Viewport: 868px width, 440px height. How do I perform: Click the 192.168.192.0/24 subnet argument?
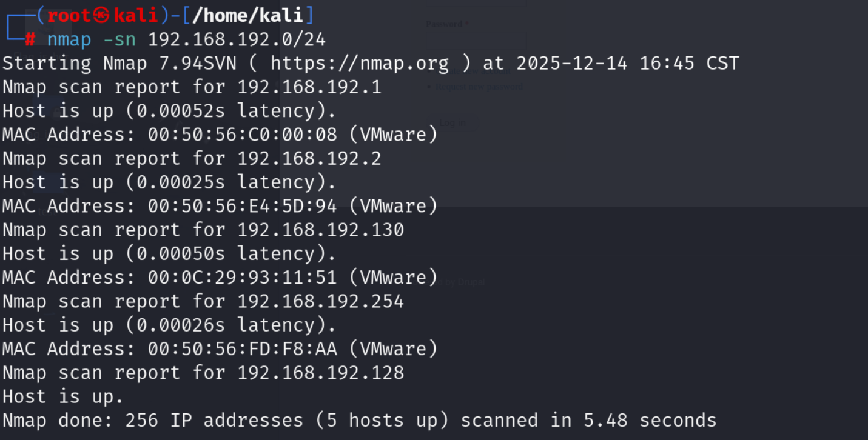click(x=237, y=40)
